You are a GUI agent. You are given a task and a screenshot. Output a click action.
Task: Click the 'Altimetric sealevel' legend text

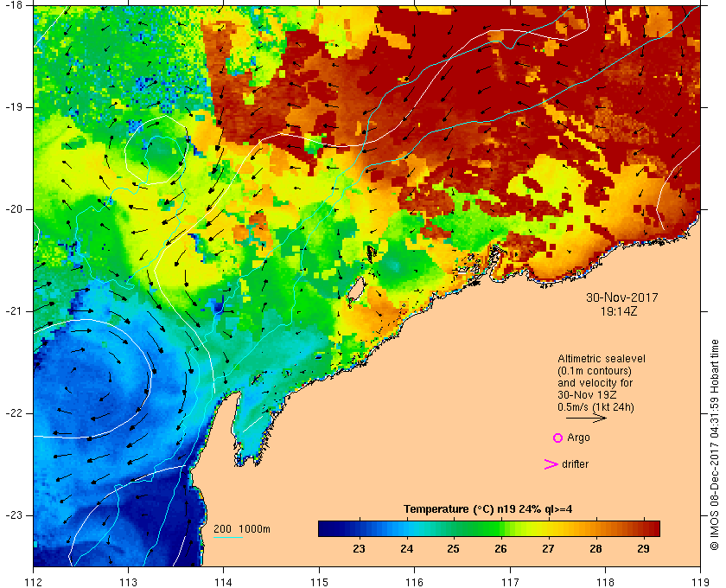[x=602, y=359]
